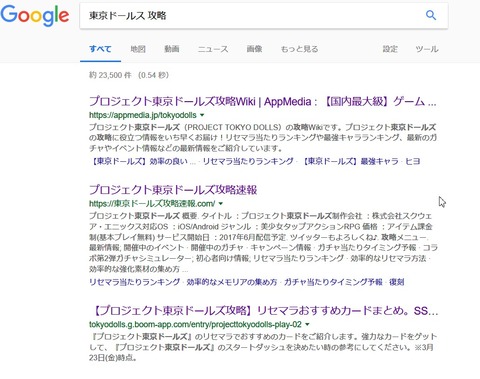The height and width of the screenshot is (379, 480).
Task: Expand the もっと見る menu
Action: (299, 49)
